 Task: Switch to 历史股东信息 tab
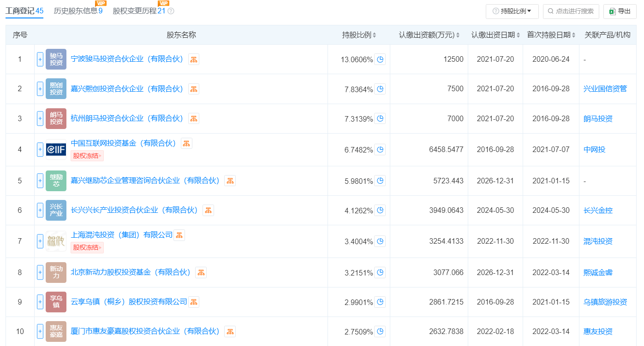pos(78,11)
